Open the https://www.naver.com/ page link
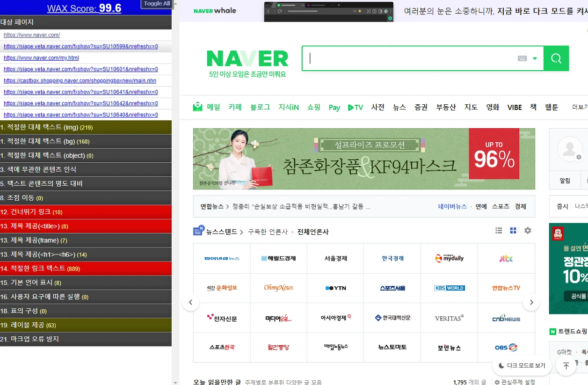The height and width of the screenshot is (385, 588). [x=32, y=35]
